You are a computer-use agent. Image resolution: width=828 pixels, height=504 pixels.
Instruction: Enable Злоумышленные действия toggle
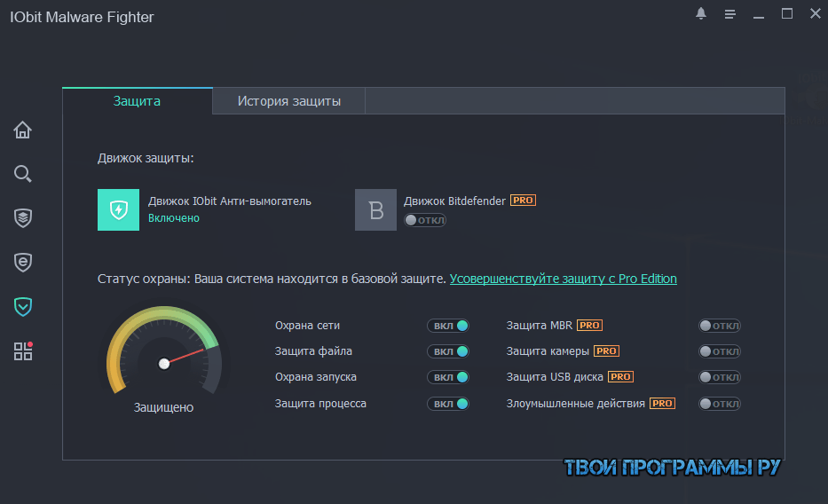pos(720,404)
